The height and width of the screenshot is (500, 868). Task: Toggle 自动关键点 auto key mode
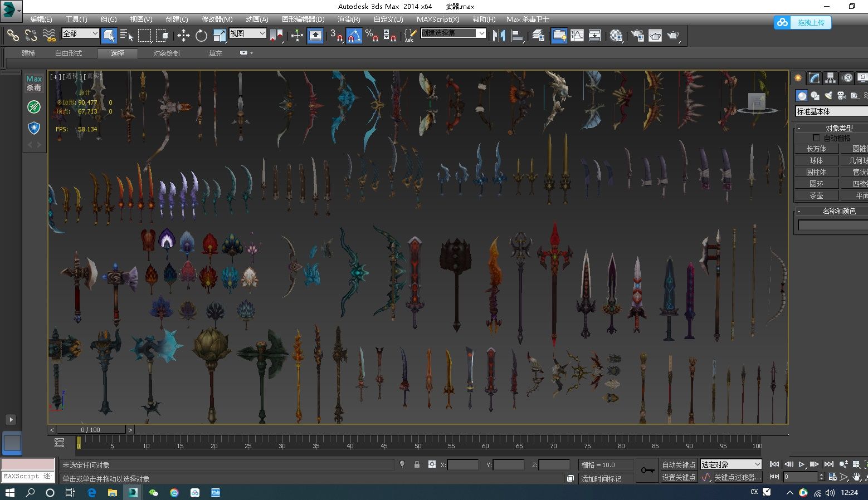click(x=679, y=464)
